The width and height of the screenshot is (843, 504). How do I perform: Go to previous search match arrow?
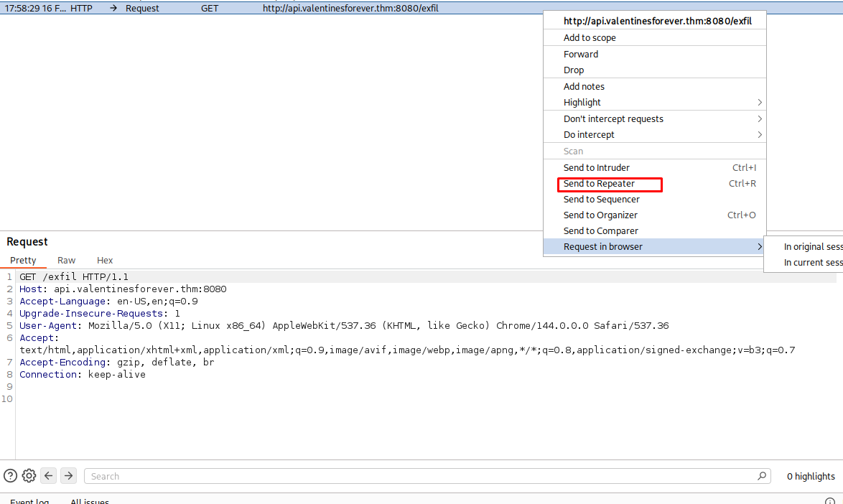click(x=48, y=475)
